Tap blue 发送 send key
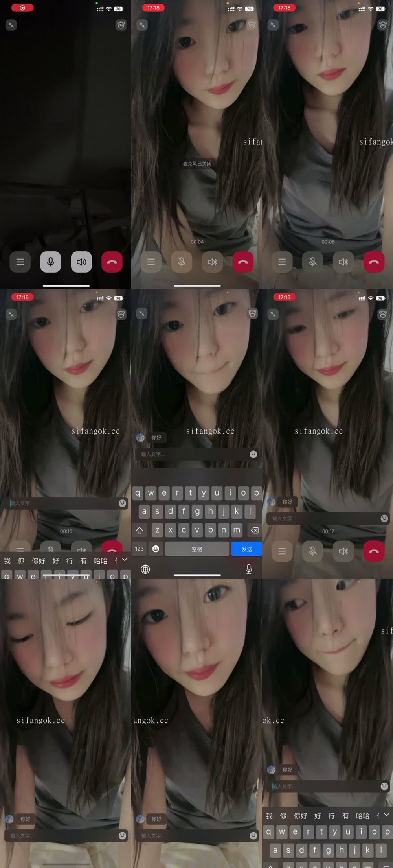 pyautogui.click(x=247, y=549)
